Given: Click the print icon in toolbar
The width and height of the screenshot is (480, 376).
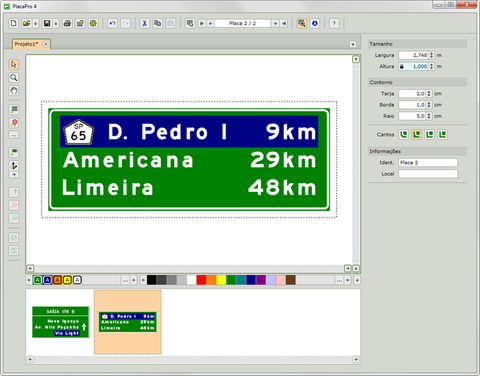Looking at the screenshot, I should [x=67, y=23].
